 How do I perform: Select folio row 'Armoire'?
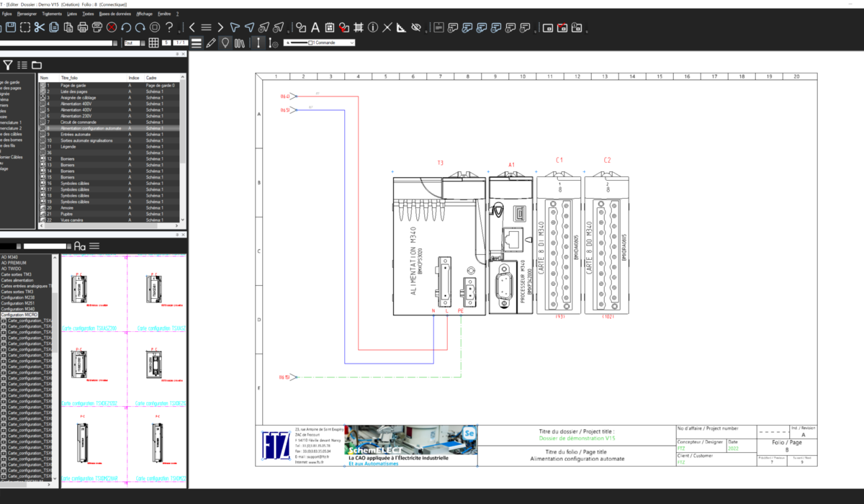(108, 207)
